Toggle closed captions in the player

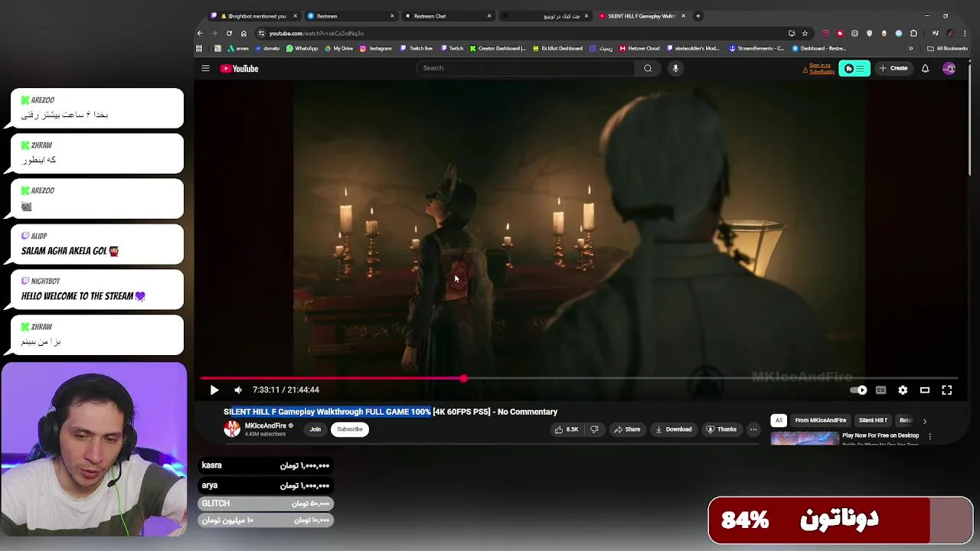point(881,390)
